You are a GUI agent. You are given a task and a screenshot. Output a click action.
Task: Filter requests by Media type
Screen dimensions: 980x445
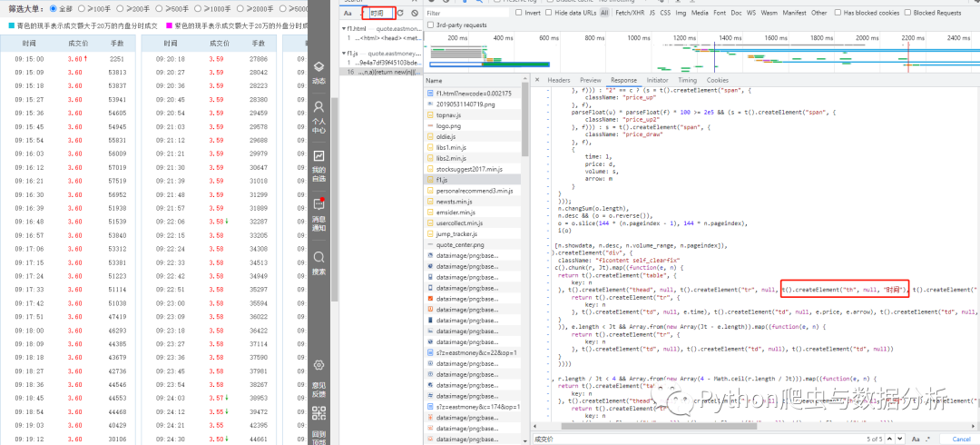[x=700, y=13]
